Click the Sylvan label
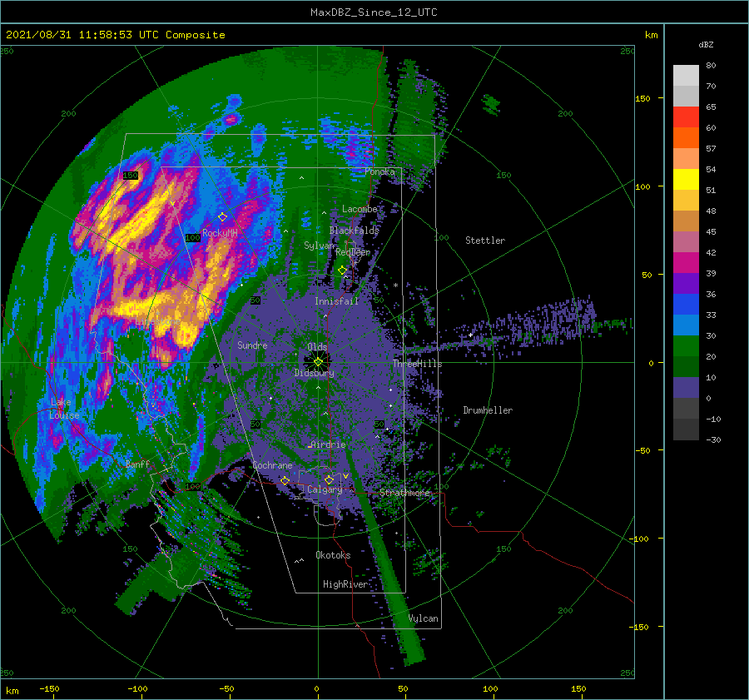Screen dimensions: 749x700 [x=319, y=246]
